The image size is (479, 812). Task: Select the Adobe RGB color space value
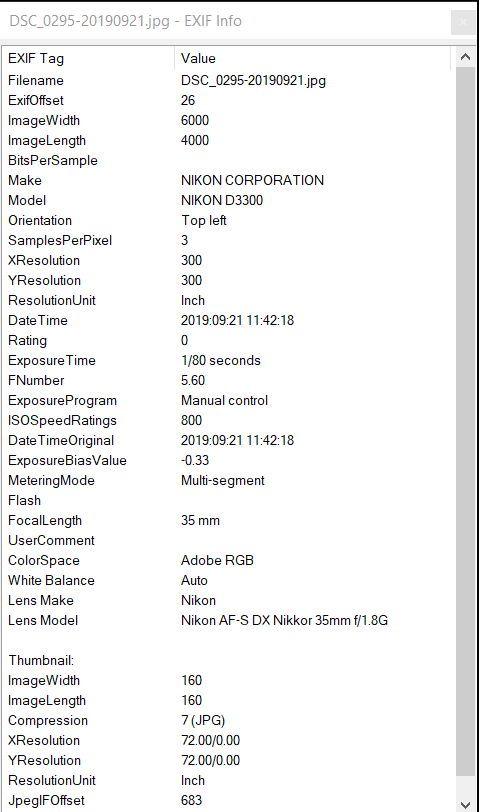pos(217,560)
